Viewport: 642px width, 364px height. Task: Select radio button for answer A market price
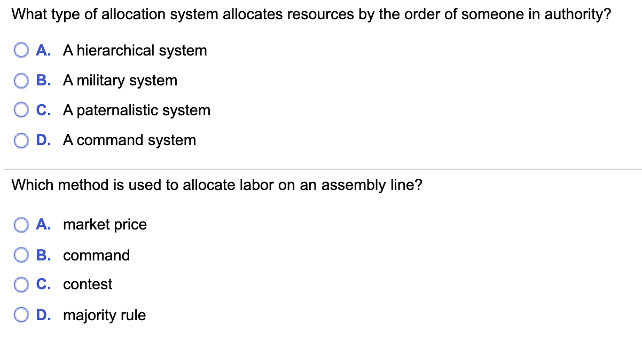point(21,225)
